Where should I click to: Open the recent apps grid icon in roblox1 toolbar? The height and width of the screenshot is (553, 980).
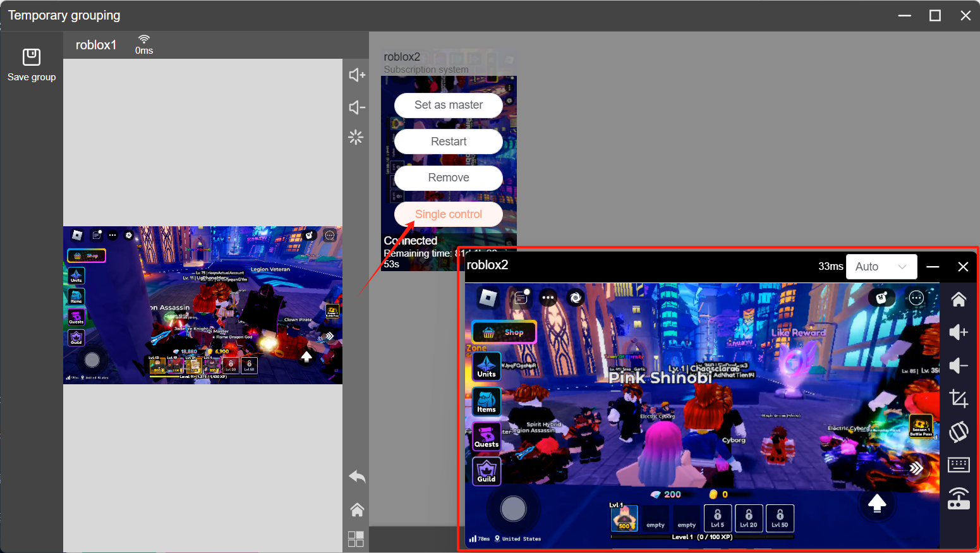(356, 539)
